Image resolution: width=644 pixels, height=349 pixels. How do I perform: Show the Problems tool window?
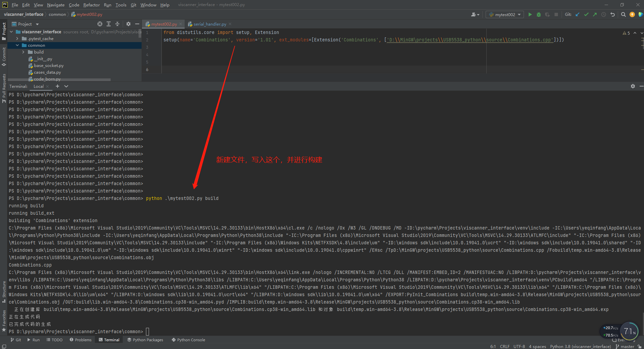[x=80, y=340]
